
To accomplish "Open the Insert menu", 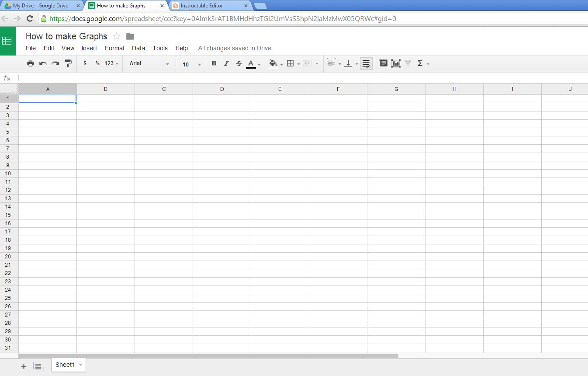I will coord(89,48).
